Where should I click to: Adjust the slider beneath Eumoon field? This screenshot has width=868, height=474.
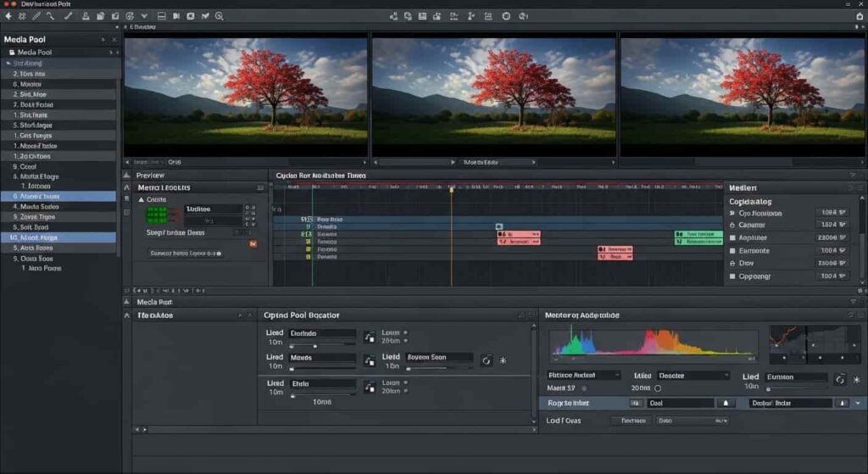pos(797,388)
